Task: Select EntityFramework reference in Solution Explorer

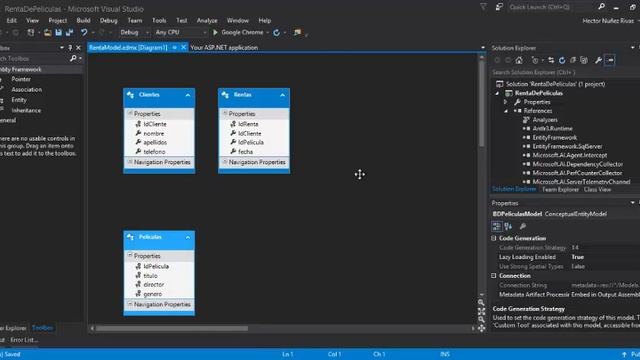Action: [x=555, y=138]
